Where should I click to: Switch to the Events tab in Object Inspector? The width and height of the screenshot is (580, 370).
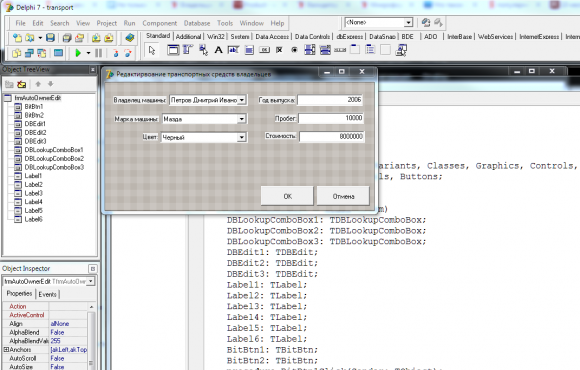point(47,295)
